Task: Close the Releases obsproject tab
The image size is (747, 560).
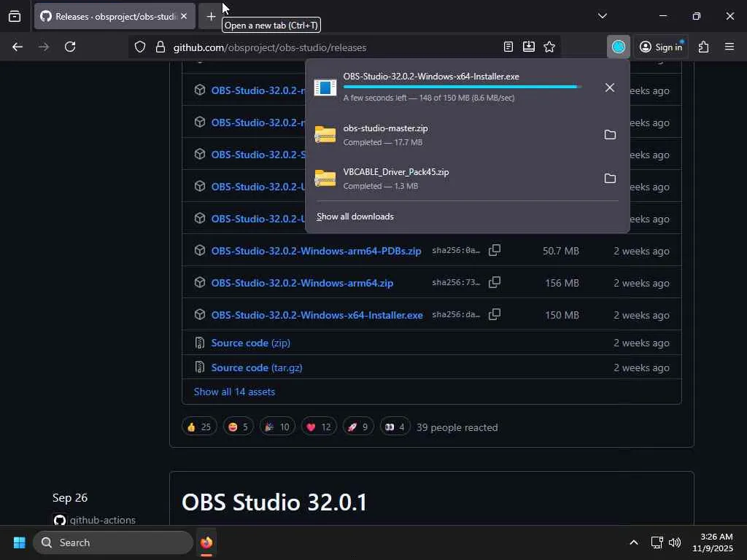Action: (x=184, y=16)
